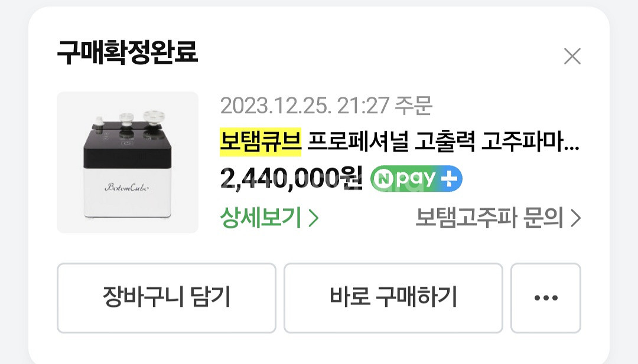Click the 구매확정완료 status heading

pos(128,53)
